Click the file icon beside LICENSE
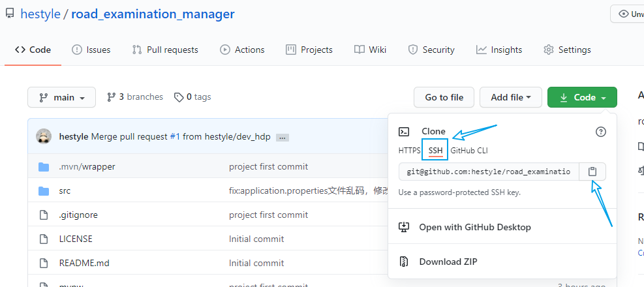The height and width of the screenshot is (287, 644). (x=44, y=239)
